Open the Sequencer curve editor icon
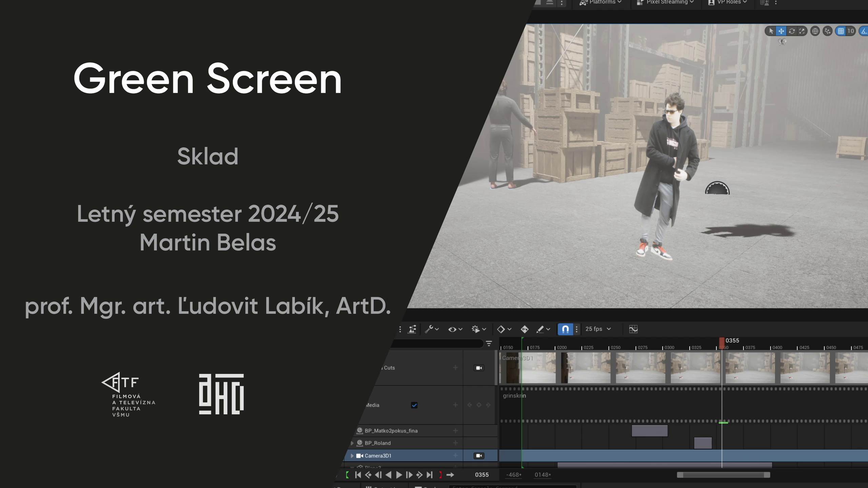 (633, 329)
